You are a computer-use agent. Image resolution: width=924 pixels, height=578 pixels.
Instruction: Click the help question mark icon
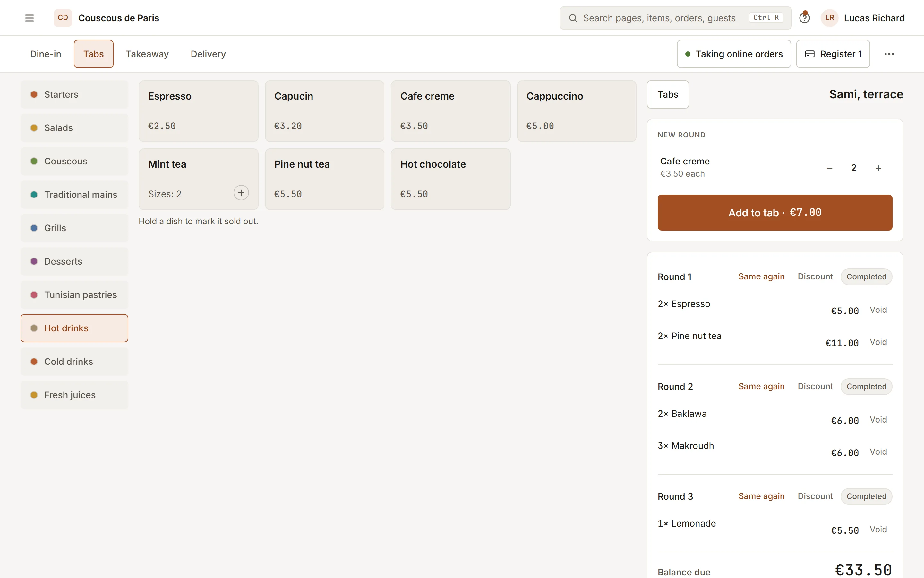[805, 18]
